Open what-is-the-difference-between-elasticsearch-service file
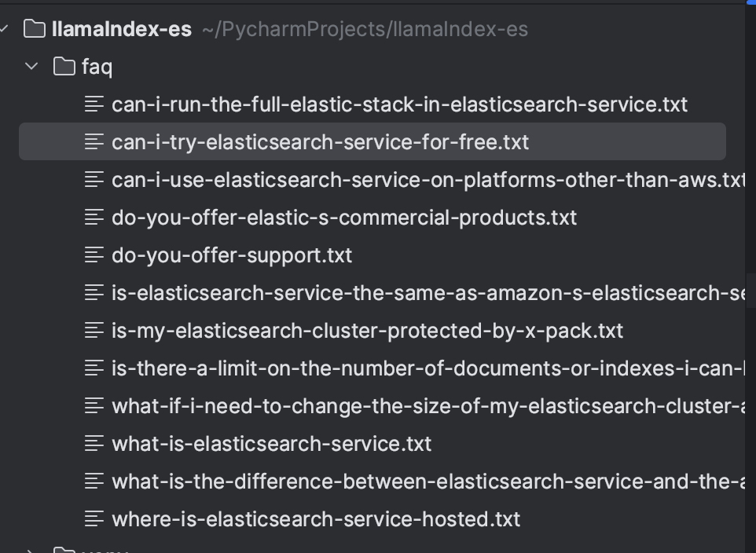 (424, 482)
